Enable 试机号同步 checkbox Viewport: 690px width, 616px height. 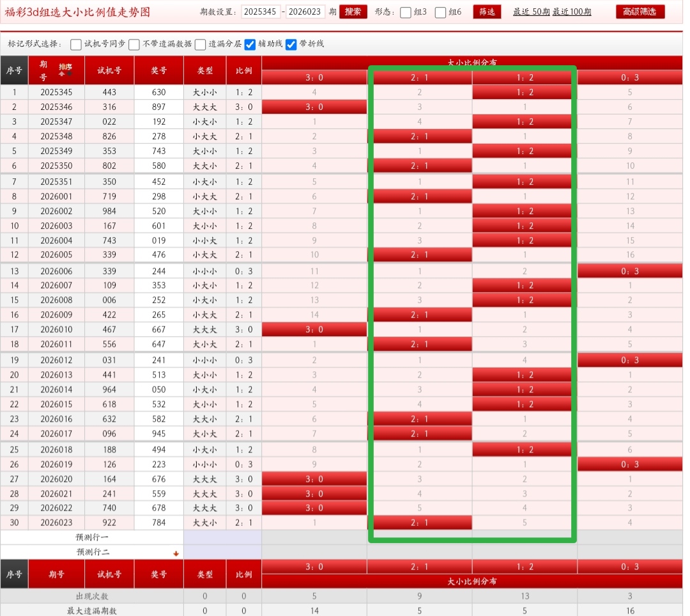coord(75,45)
